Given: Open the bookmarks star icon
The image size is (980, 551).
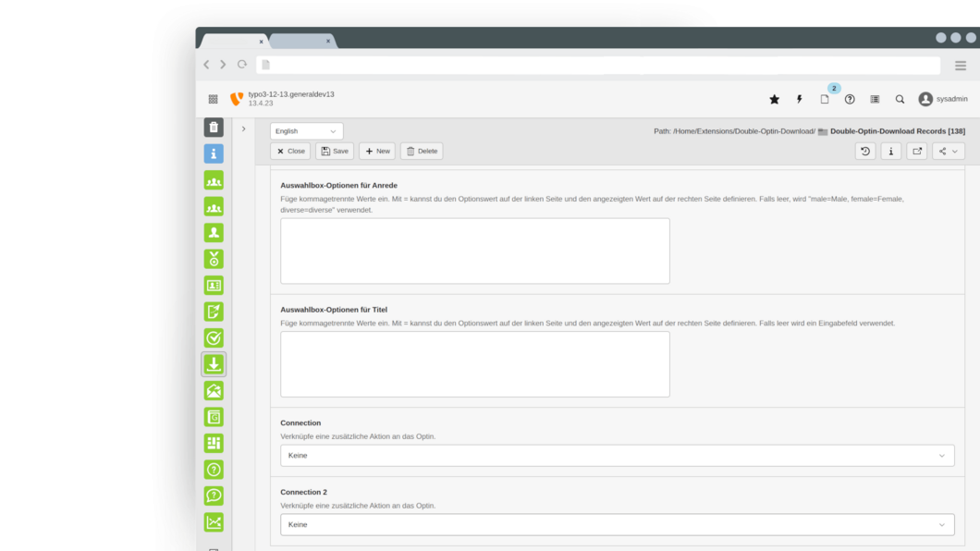Looking at the screenshot, I should click(774, 99).
